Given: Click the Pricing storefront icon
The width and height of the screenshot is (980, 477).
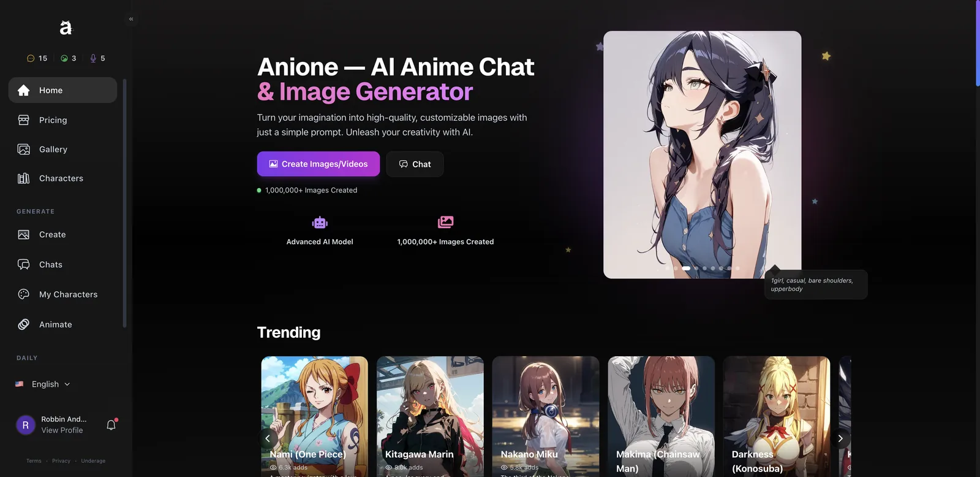Looking at the screenshot, I should [x=24, y=120].
